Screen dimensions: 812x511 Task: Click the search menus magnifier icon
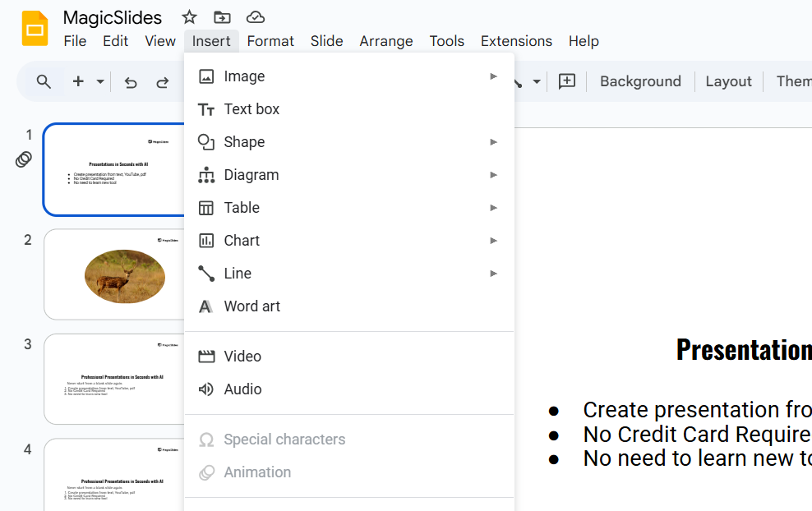[44, 81]
